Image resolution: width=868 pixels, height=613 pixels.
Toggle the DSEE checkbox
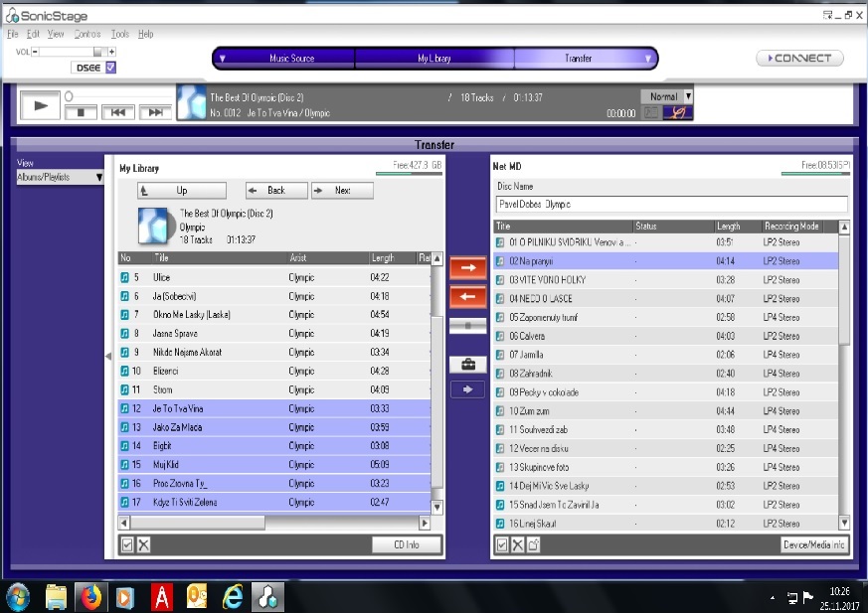click(x=110, y=68)
